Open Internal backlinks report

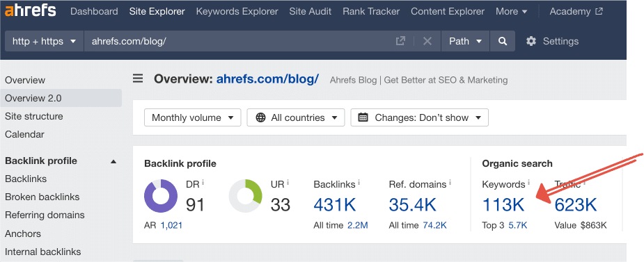43,252
